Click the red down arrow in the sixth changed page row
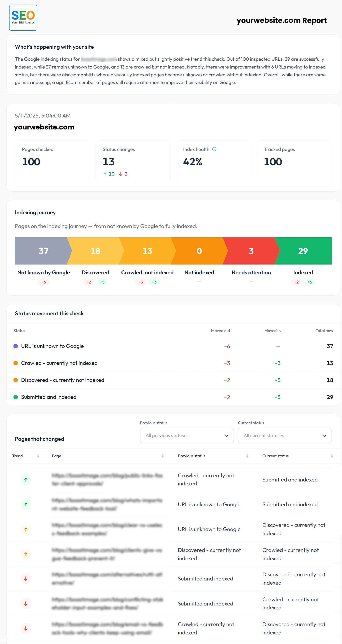 pos(26,604)
